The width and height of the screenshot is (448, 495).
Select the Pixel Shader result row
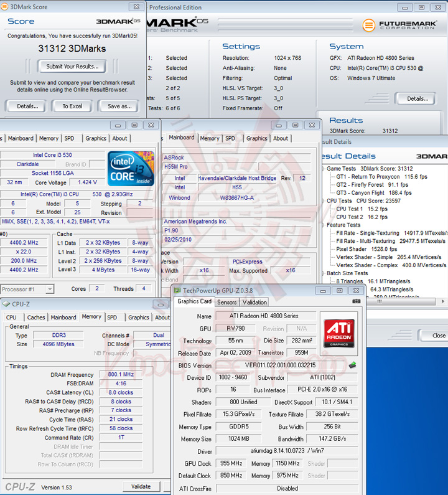(366, 249)
